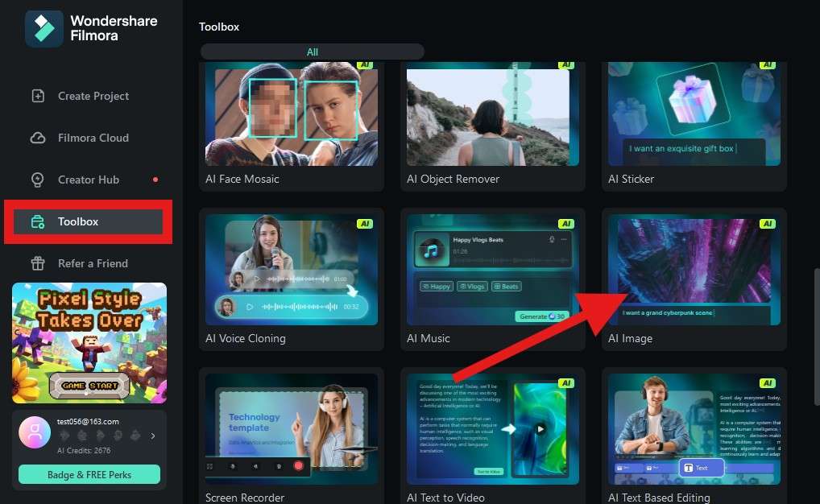820x504 pixels.
Task: Open the AI Text Based Editing thumbnail
Action: pos(694,429)
